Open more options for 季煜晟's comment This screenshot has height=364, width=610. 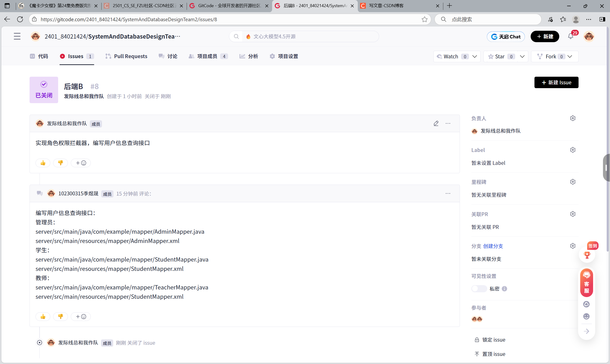click(448, 193)
